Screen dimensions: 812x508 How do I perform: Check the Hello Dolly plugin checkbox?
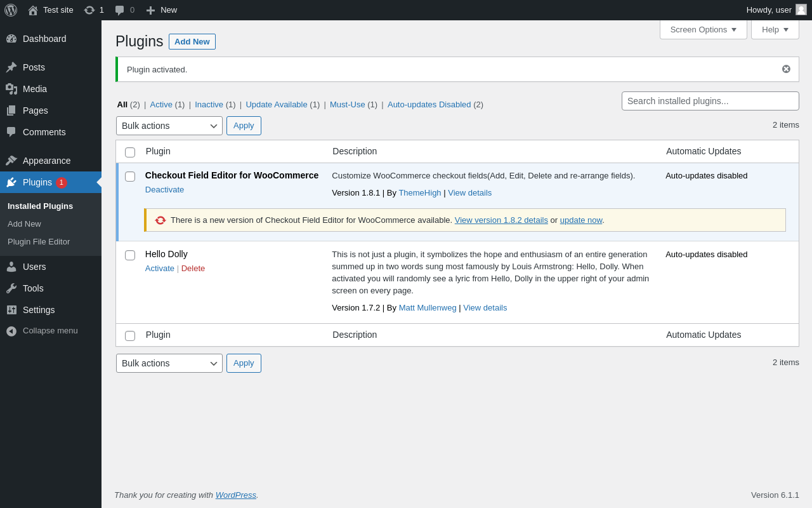pyautogui.click(x=130, y=255)
